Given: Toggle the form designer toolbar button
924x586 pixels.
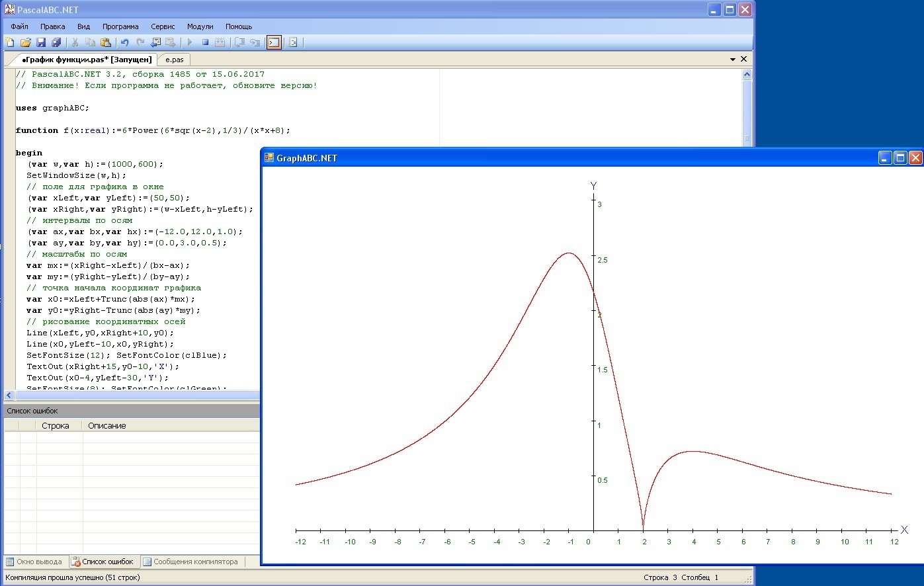Looking at the screenshot, I should (x=293, y=42).
